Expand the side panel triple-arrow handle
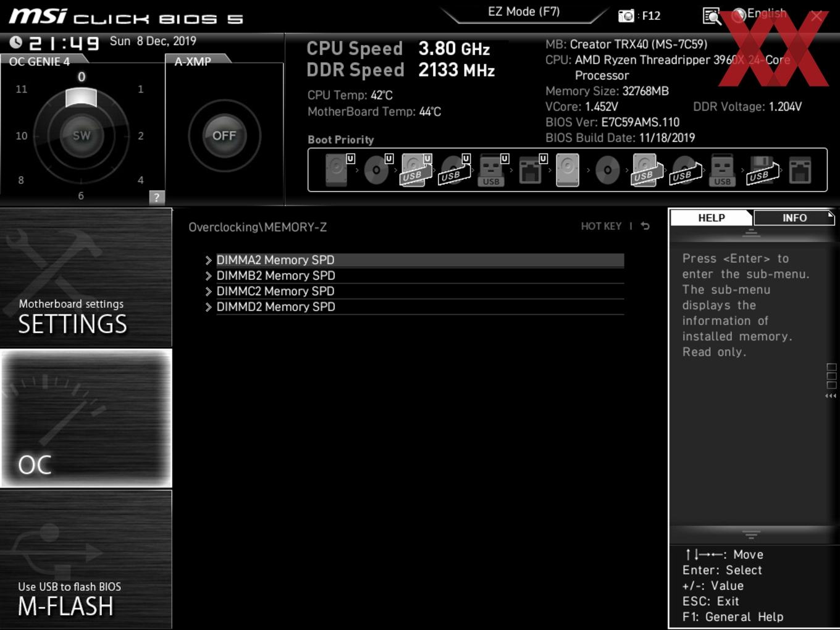The height and width of the screenshot is (630, 840). [831, 396]
